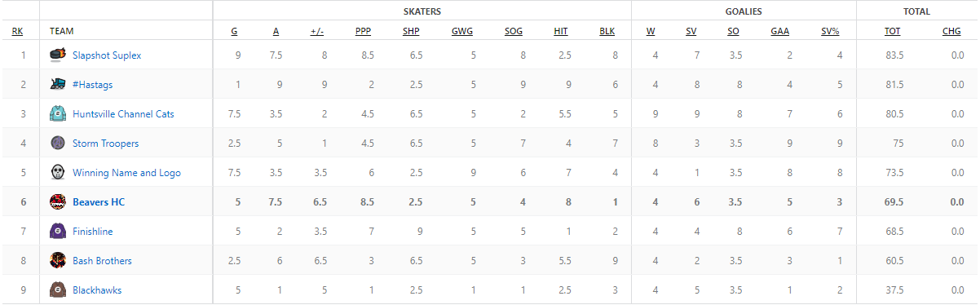Click the Finishline purple logo icon
The width and height of the screenshot is (980, 305).
[x=57, y=232]
